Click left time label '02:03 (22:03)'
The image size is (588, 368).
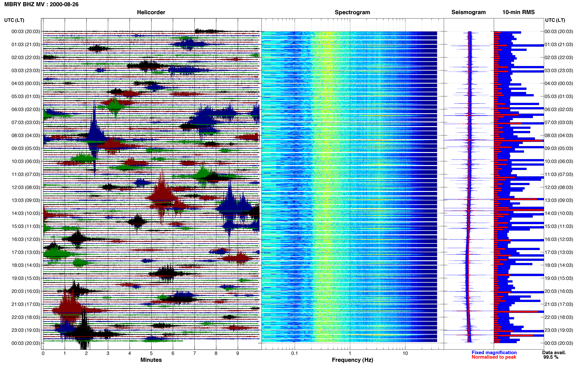pos(26,57)
